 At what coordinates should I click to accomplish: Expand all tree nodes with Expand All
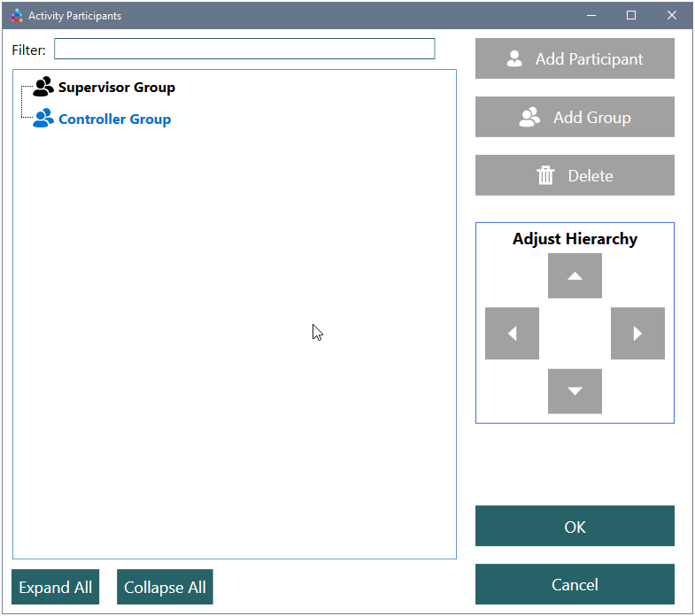(x=56, y=588)
